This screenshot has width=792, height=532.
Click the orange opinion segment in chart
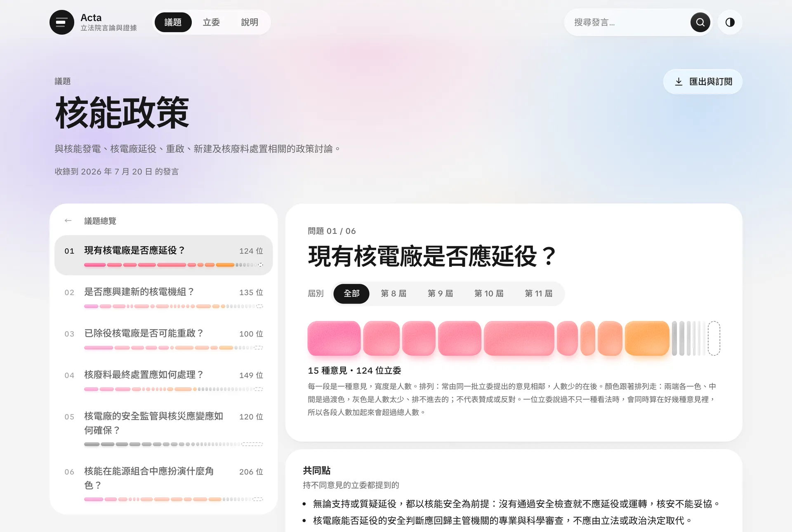tap(647, 338)
